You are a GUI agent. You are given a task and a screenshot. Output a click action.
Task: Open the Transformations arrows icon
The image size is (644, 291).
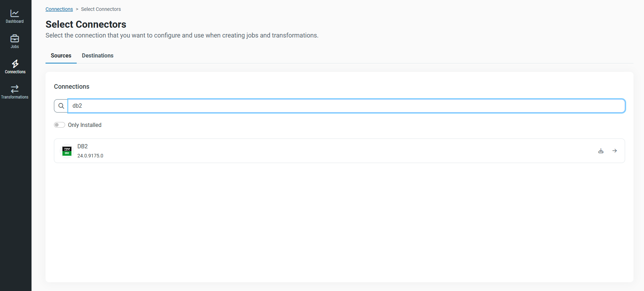[x=15, y=89]
